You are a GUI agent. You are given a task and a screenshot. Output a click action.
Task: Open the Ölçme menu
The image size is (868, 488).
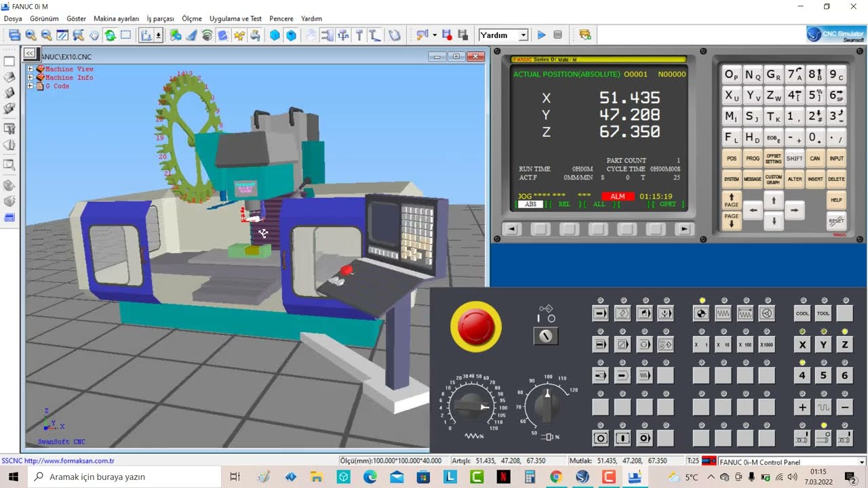click(192, 19)
